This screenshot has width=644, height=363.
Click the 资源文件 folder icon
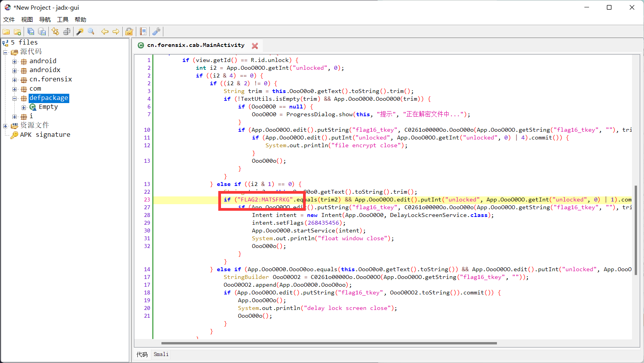14,126
